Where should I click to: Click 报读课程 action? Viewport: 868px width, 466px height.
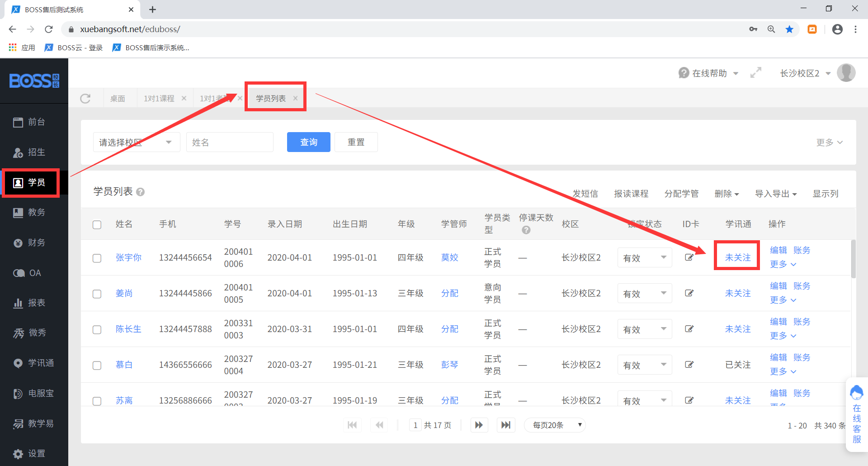(631, 194)
